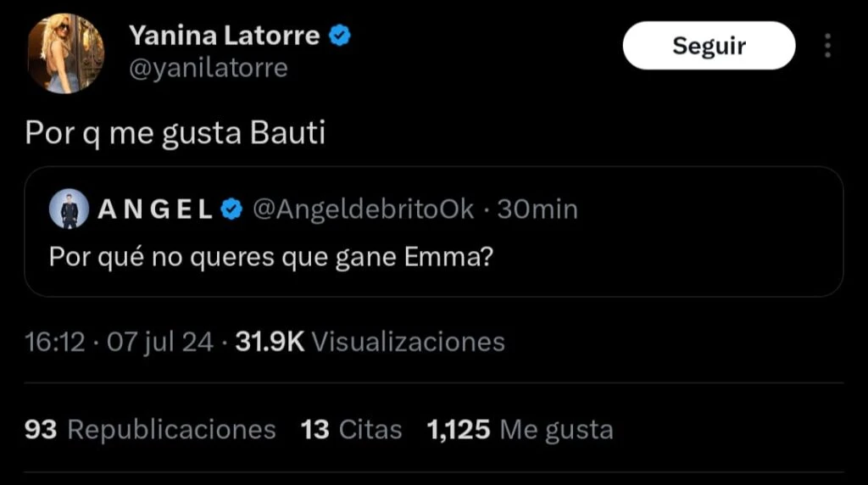Open the 13 Citas list
The image size is (868, 485).
(351, 430)
